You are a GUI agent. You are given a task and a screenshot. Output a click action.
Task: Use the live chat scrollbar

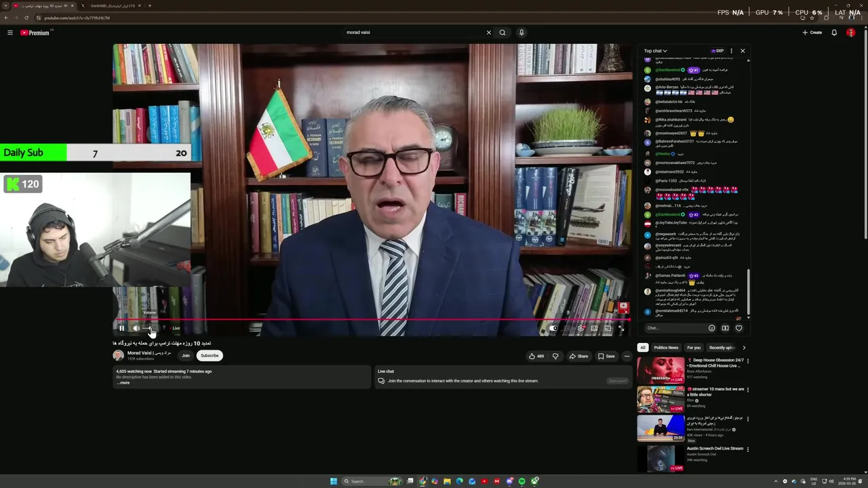click(x=749, y=291)
